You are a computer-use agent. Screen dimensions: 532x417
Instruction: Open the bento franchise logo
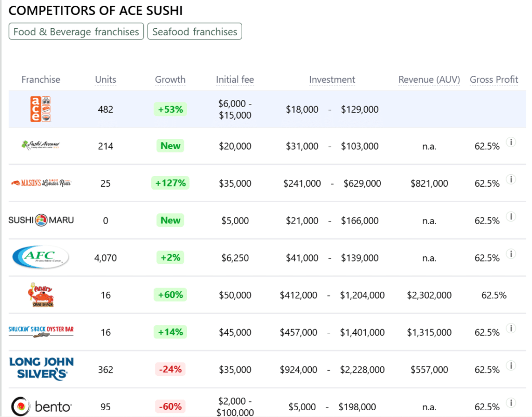(42, 406)
